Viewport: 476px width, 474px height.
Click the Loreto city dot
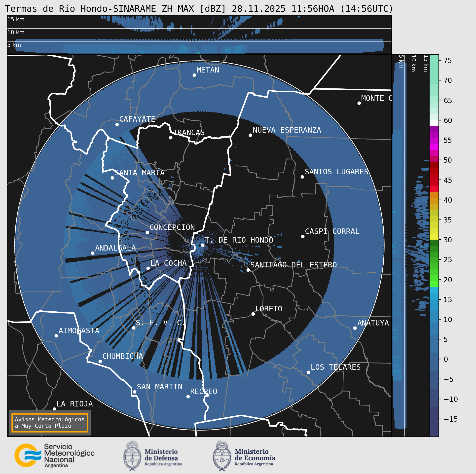click(253, 314)
